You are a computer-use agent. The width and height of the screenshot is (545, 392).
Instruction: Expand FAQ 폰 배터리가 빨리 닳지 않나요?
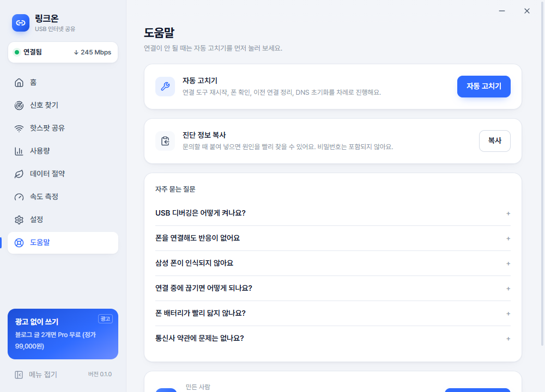click(x=333, y=313)
